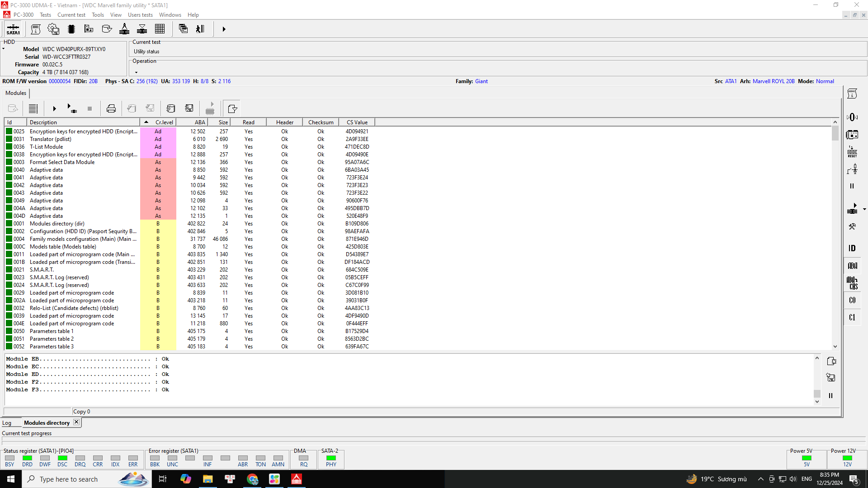Click the switch relay icon in right sidebar
This screenshot has height=488, width=868.
(x=852, y=169)
